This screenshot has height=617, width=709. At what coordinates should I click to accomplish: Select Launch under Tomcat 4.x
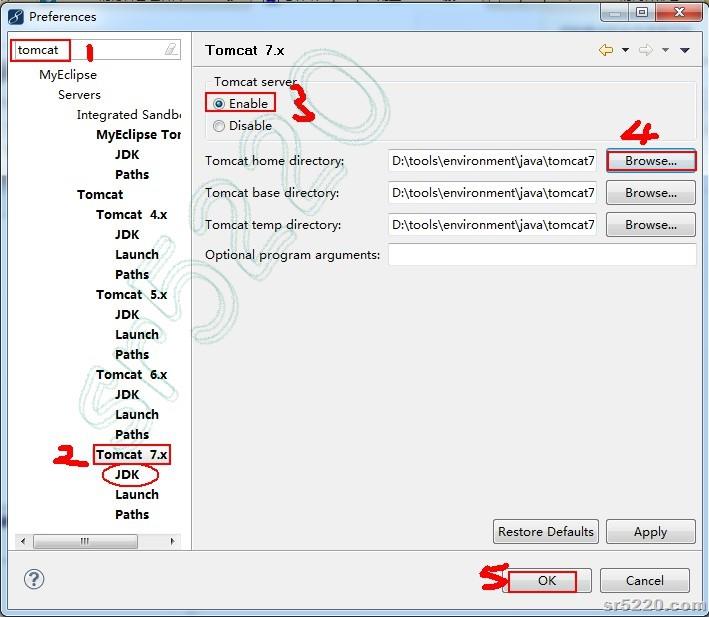coord(137,254)
